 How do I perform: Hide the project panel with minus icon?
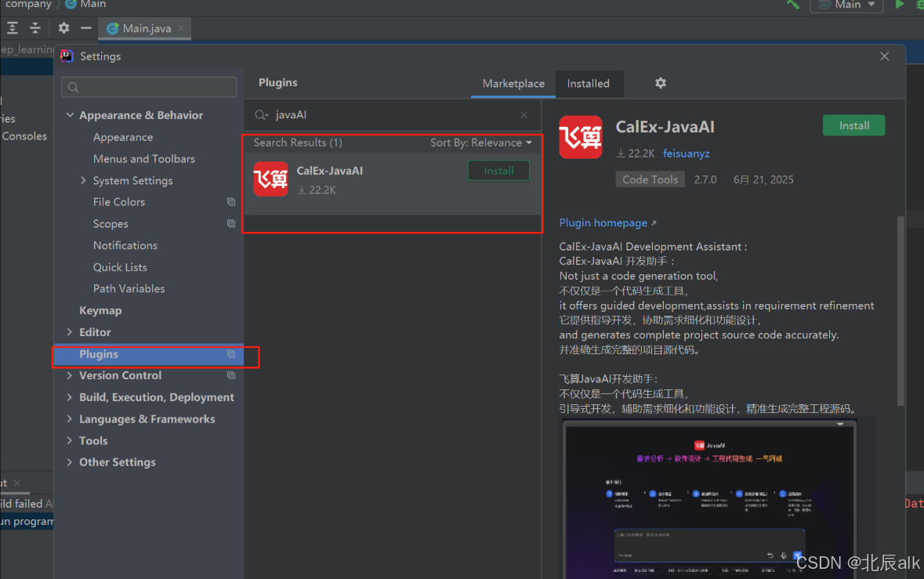click(x=86, y=27)
